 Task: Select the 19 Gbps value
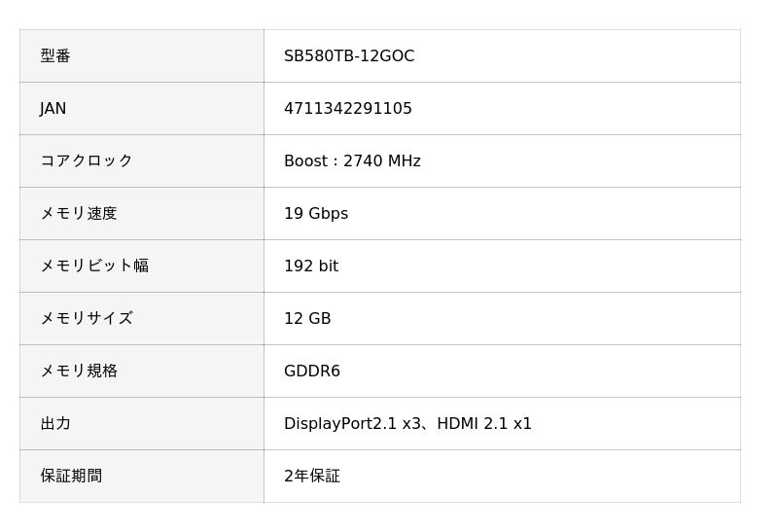tap(315, 214)
